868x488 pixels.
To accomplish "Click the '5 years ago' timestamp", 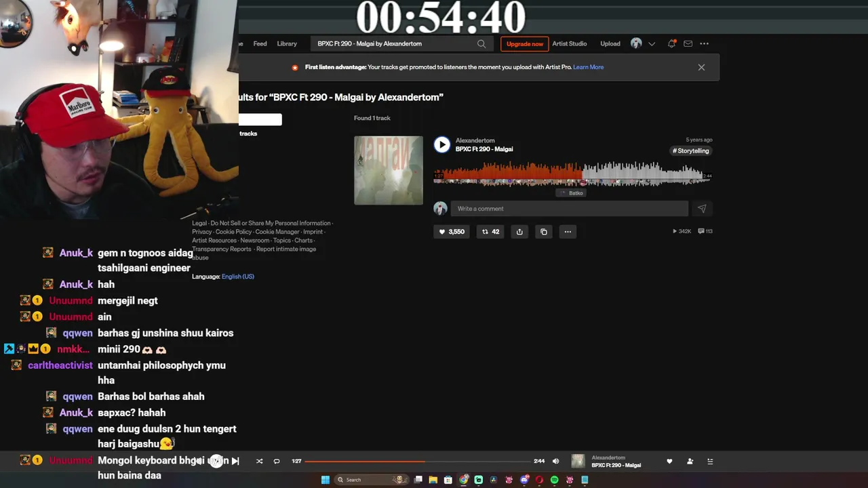I will pos(699,140).
